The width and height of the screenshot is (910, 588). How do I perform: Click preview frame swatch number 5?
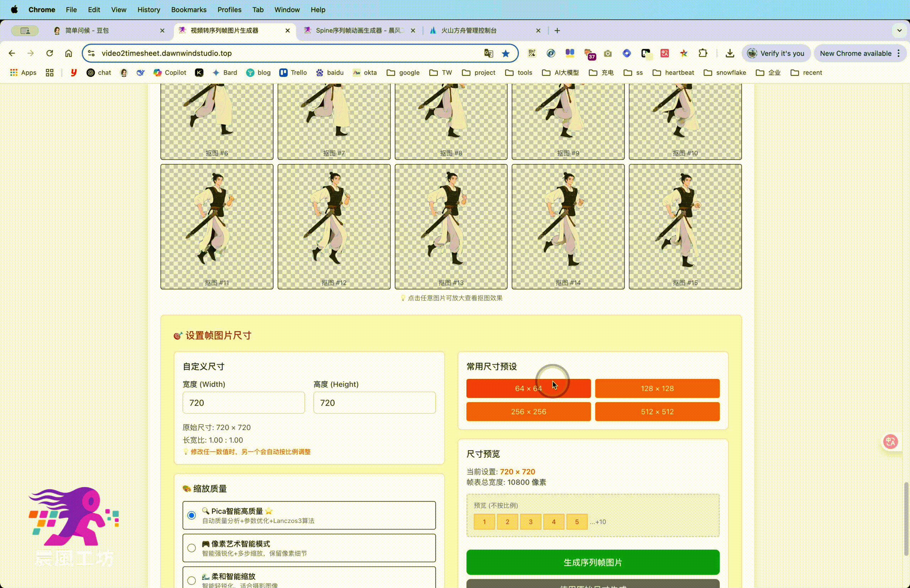(x=577, y=522)
